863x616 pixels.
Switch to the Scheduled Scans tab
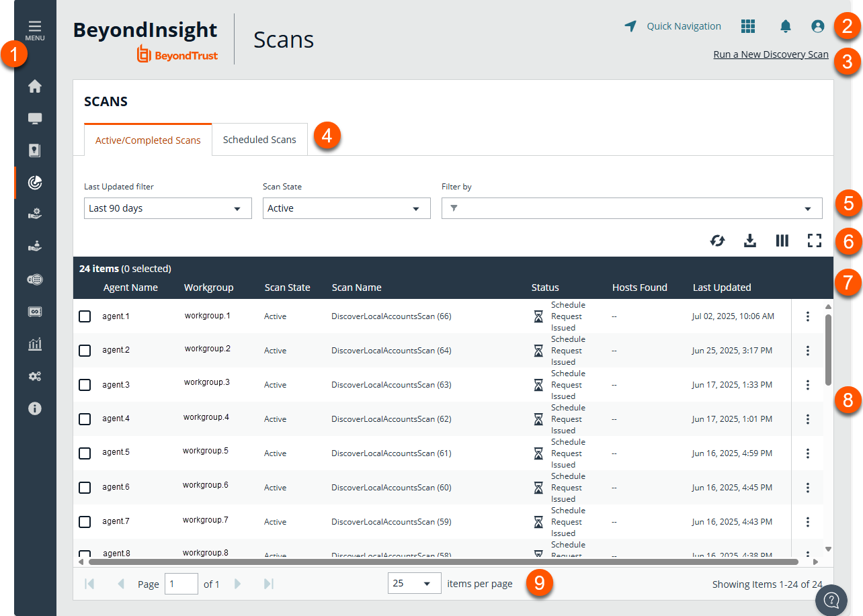(259, 140)
